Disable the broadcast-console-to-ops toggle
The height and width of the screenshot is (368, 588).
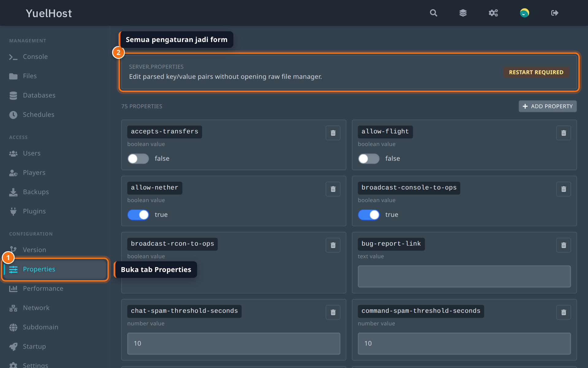point(369,215)
